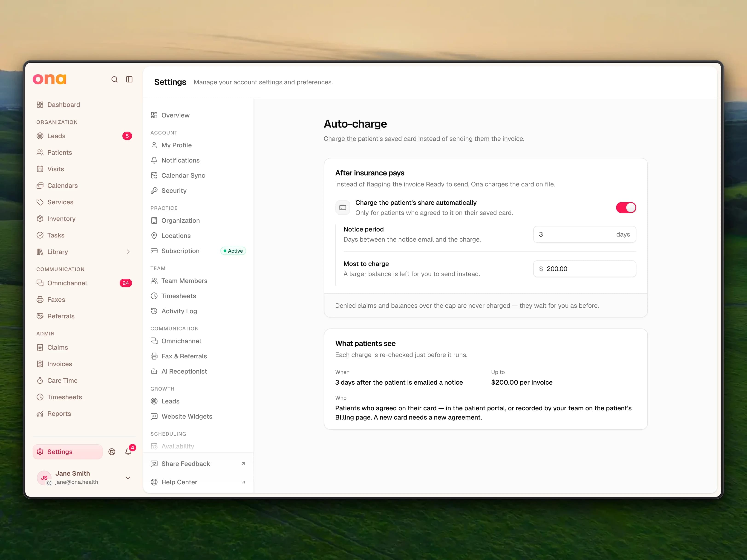Open My Profile settings
This screenshot has height=560, width=747.
point(198,145)
